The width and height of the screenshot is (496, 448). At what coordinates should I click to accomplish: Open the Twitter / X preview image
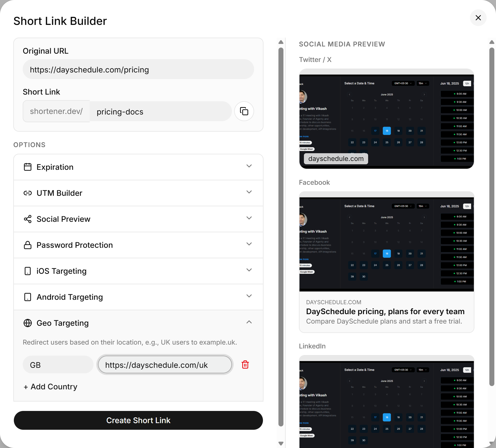[x=387, y=119]
